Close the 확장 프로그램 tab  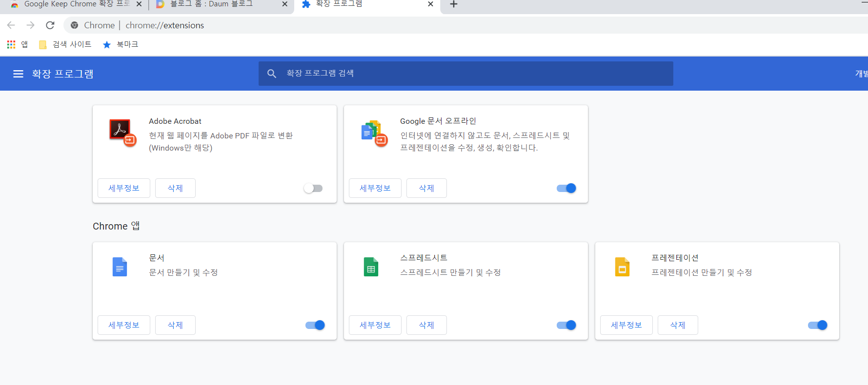tap(430, 4)
